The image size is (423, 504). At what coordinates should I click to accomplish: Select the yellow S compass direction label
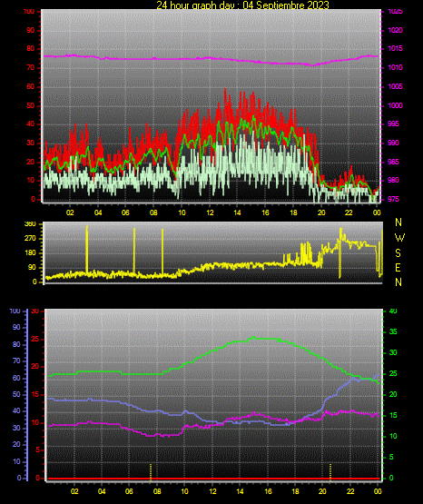398,253
